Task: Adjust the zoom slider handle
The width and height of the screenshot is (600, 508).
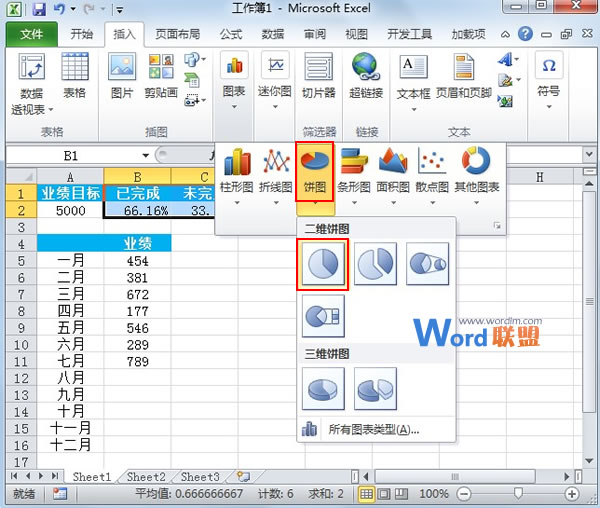Action: 518,493
